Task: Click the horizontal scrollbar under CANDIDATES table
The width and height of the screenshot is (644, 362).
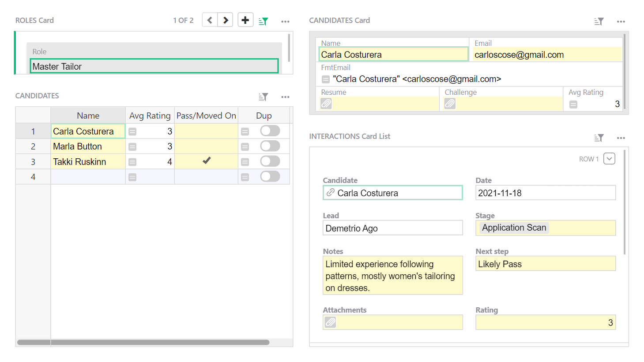Action: tap(143, 343)
